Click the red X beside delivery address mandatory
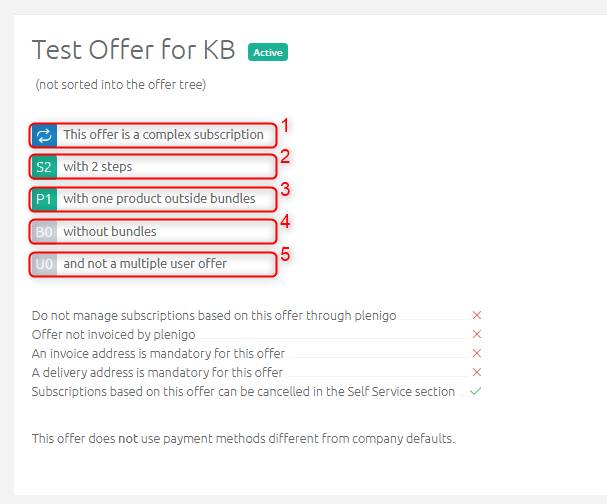The image size is (607, 504). click(477, 372)
